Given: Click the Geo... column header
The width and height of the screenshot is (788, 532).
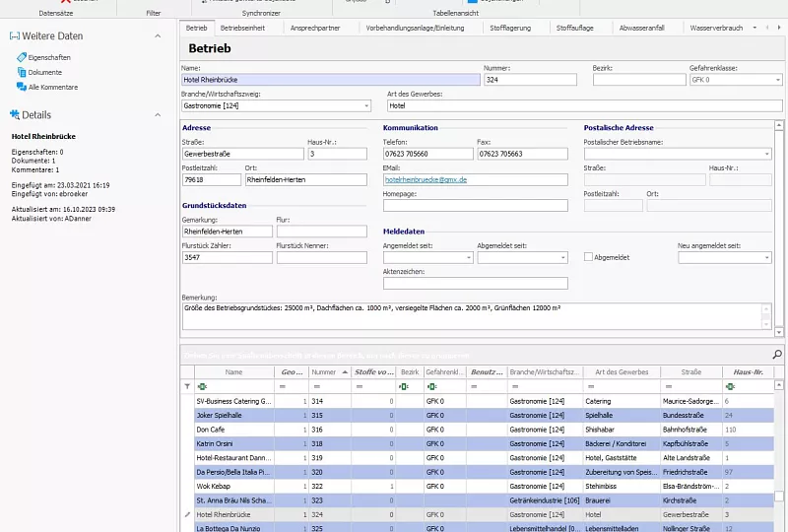Looking at the screenshot, I should [292, 372].
